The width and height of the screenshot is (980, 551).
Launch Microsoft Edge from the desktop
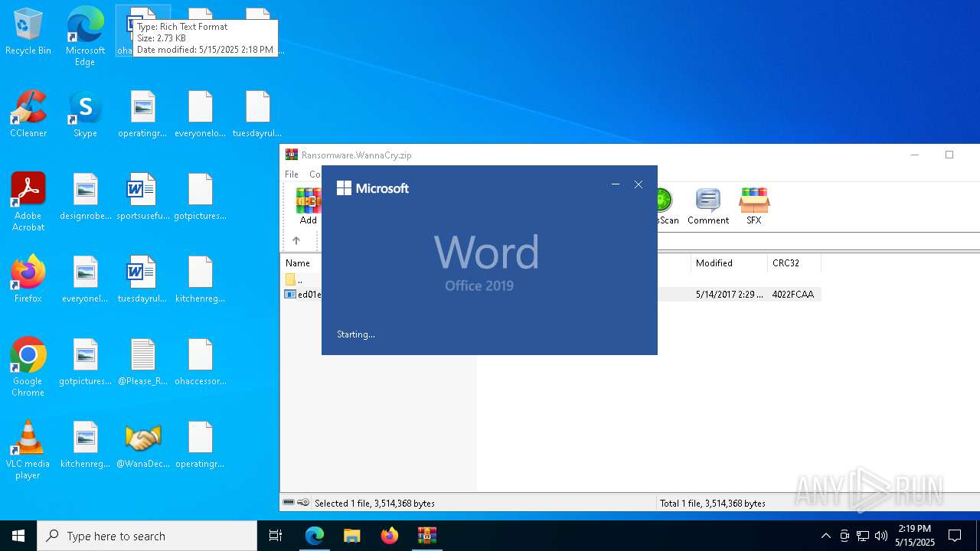[85, 36]
